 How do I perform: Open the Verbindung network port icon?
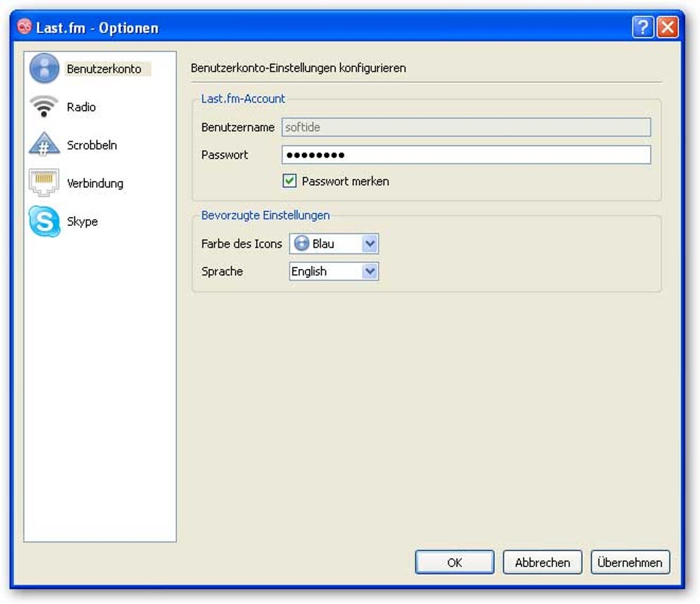click(44, 183)
